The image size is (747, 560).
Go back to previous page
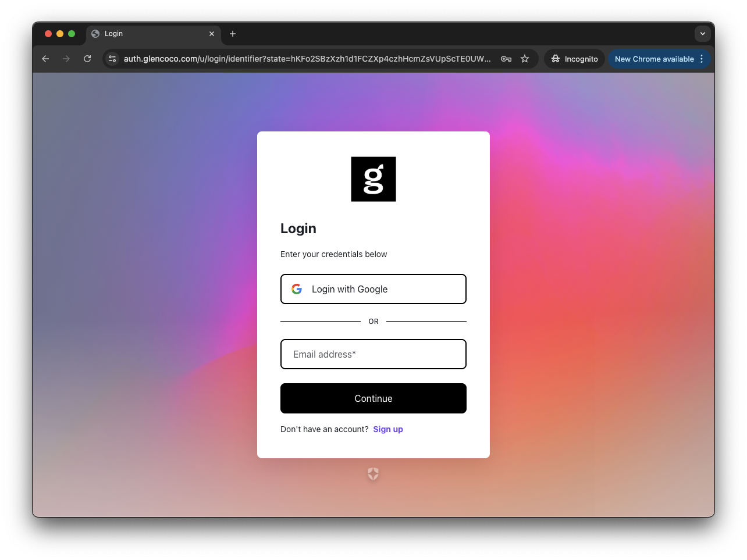tap(45, 59)
